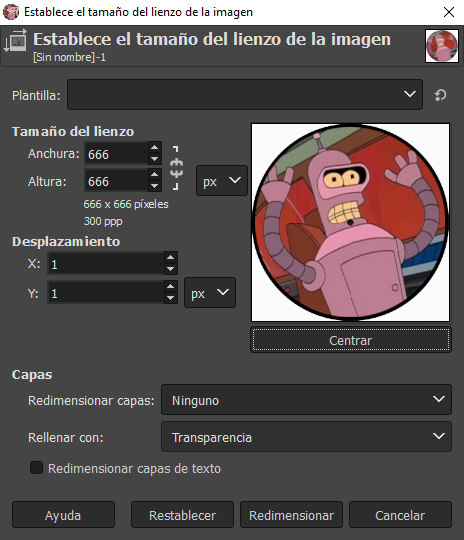Click the canvas preview image of the robot

pyautogui.click(x=351, y=222)
